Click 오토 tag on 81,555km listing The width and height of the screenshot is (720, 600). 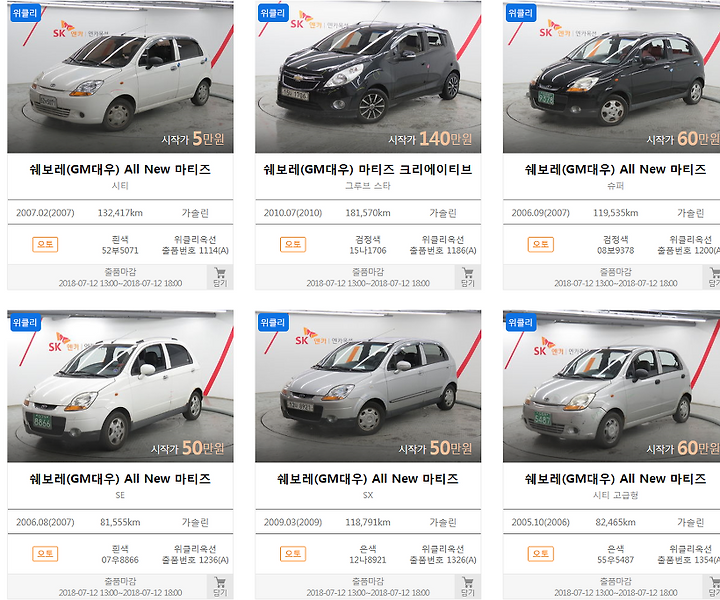point(45,554)
